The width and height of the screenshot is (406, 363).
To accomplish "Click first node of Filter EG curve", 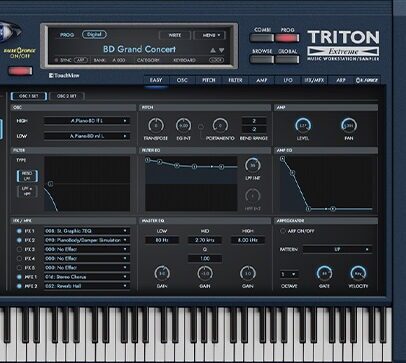I will pos(147,160).
